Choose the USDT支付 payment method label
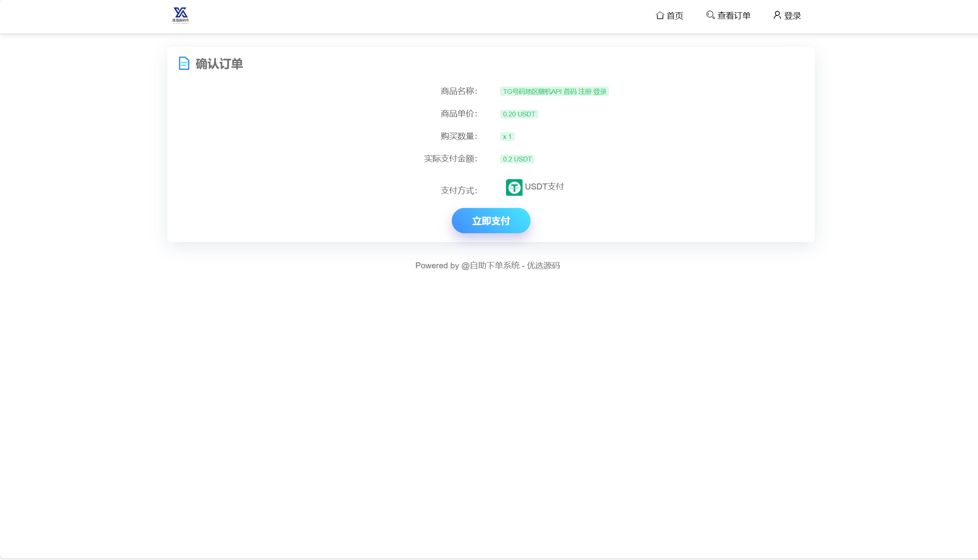The image size is (978, 560). coord(544,187)
